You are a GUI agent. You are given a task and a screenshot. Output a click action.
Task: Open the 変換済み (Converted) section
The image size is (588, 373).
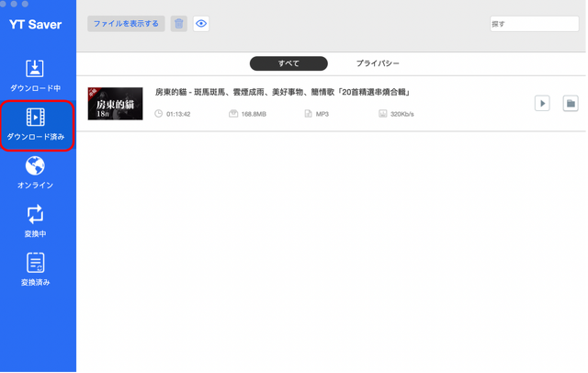(35, 270)
